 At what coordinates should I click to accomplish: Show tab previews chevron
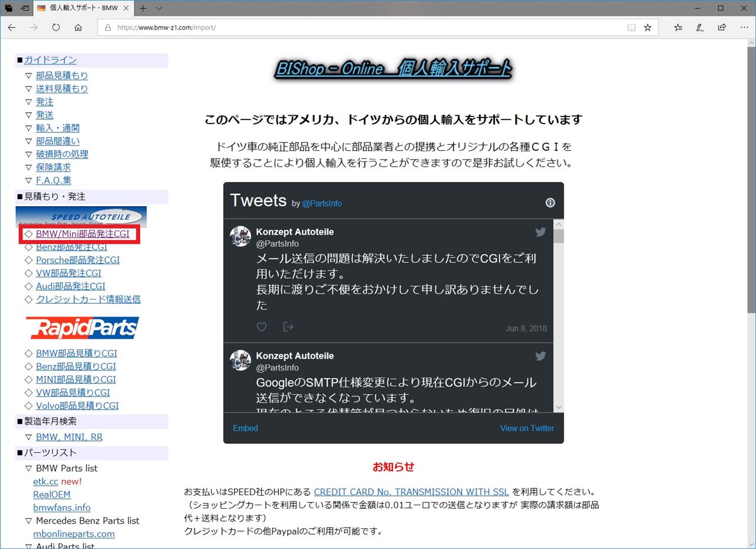[x=159, y=8]
